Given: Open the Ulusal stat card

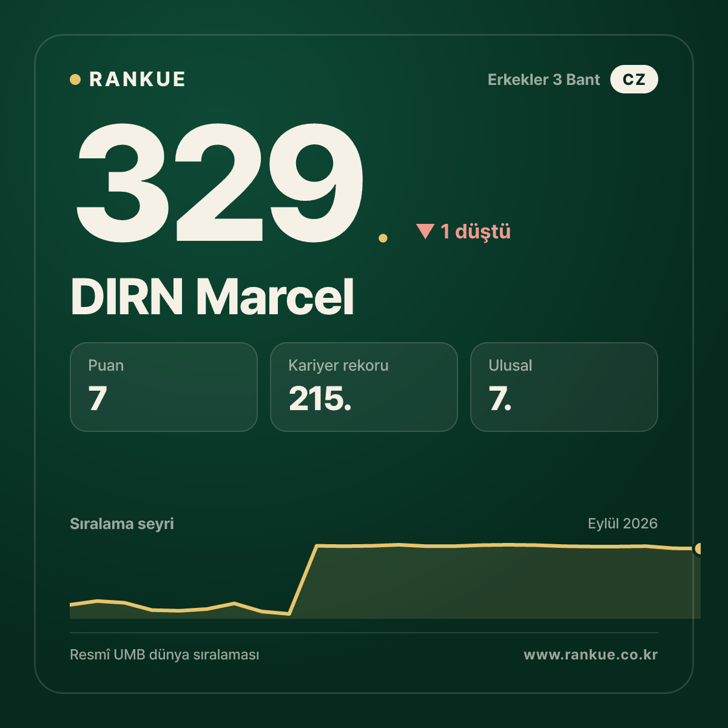Looking at the screenshot, I should pos(564,387).
